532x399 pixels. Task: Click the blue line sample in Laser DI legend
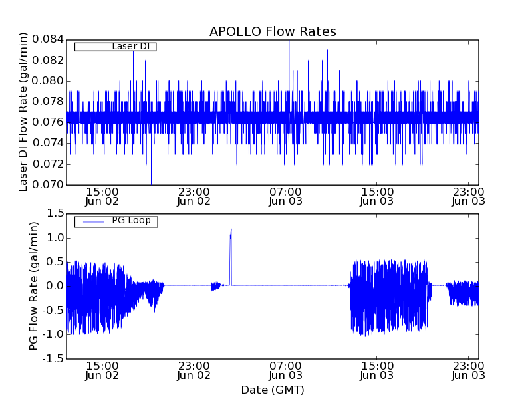92,47
